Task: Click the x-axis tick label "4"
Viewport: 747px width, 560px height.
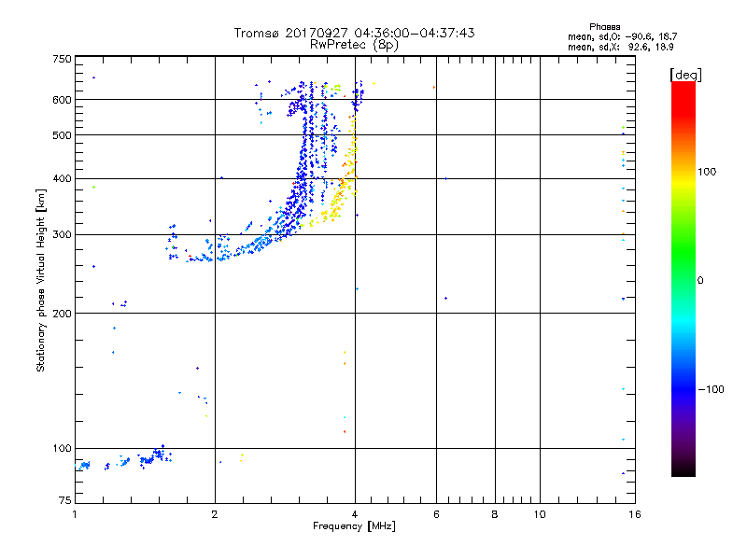Action: (355, 514)
